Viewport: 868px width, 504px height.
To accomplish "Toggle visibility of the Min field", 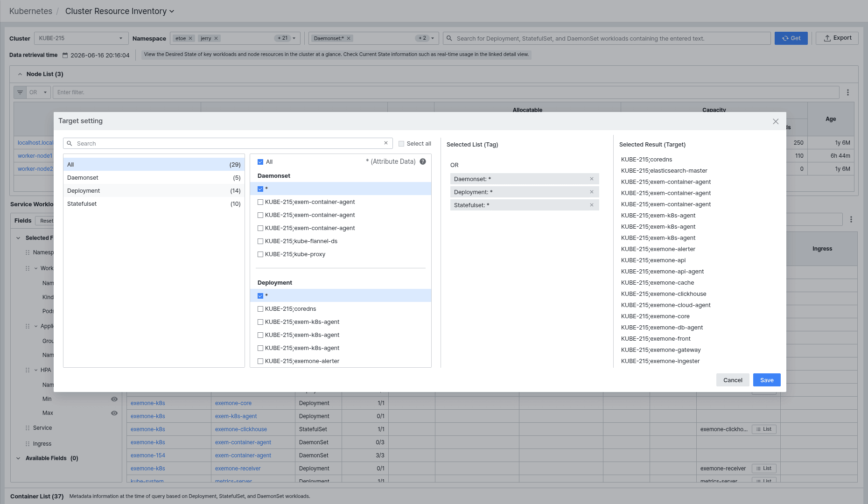I will click(x=114, y=399).
